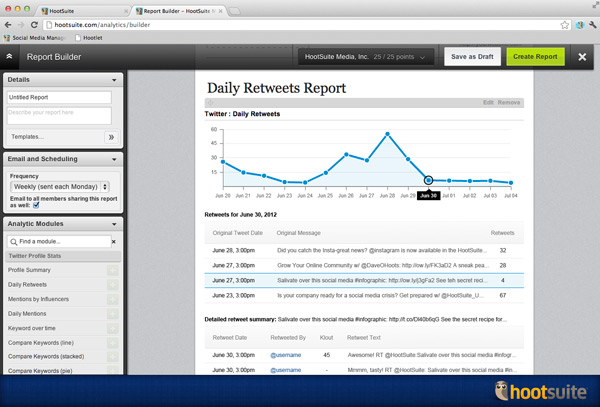This screenshot has width=600, height=407.
Task: Collapse the Analytic Modules panel arrow
Action: (x=114, y=224)
